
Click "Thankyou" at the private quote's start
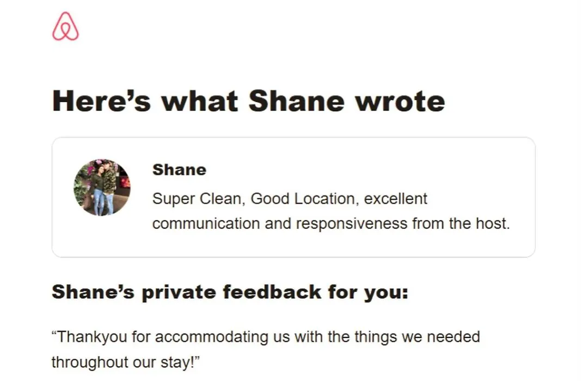click(90, 337)
